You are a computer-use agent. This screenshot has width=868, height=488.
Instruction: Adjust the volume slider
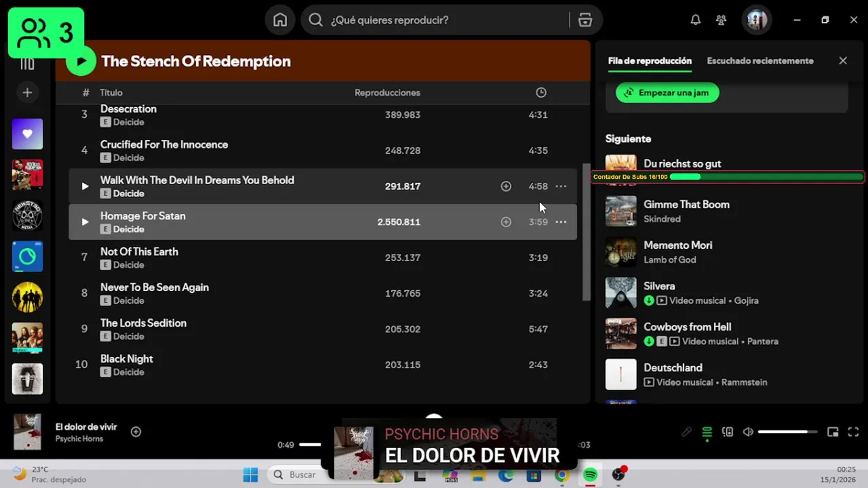[787, 432]
